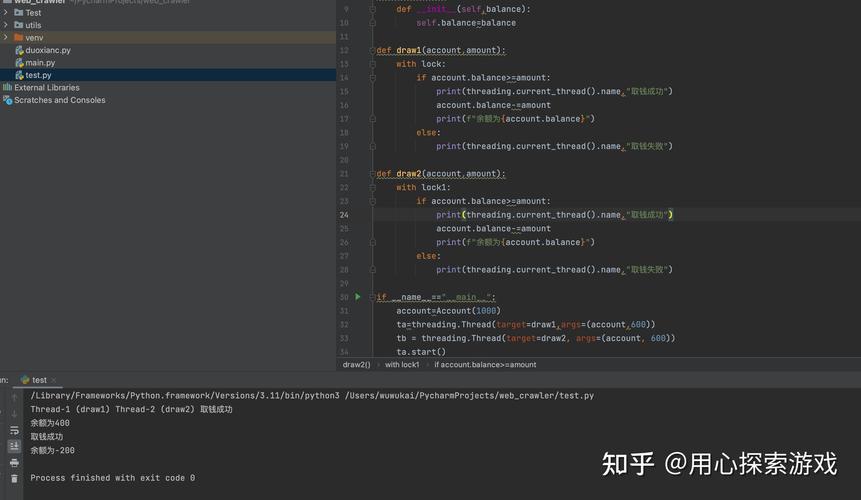Click the '余额为400' console output line
This screenshot has height=500, width=861.
point(50,423)
